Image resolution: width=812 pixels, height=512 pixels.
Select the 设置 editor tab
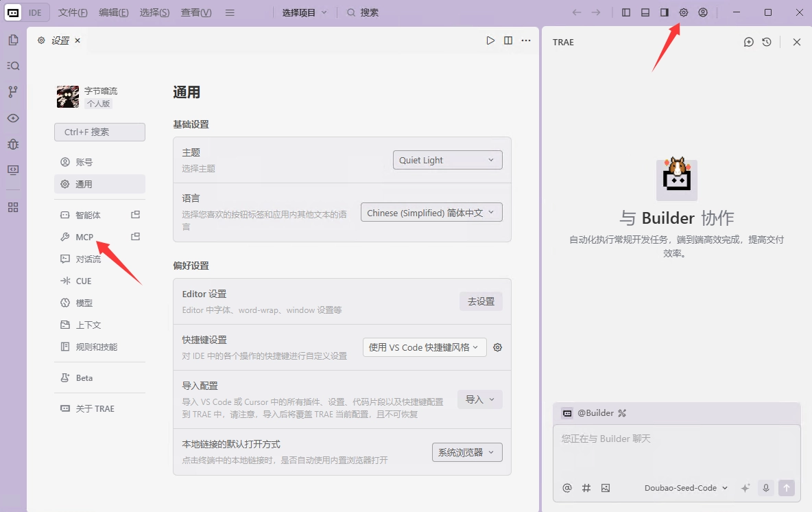[60, 40]
